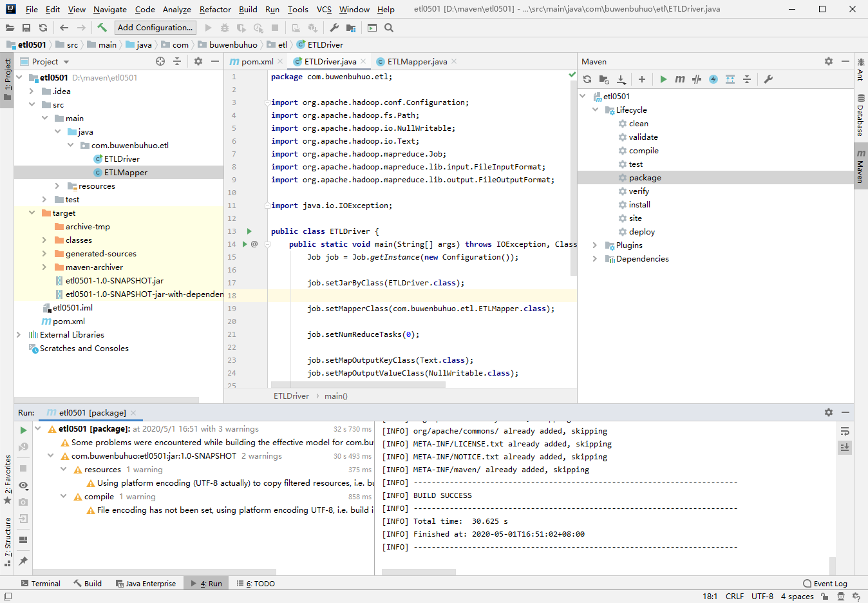Toggle scroll to end in Run console

tap(845, 447)
